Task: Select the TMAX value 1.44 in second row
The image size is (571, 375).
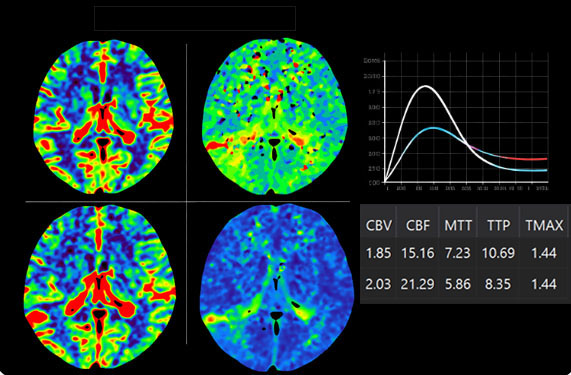Action: [544, 284]
